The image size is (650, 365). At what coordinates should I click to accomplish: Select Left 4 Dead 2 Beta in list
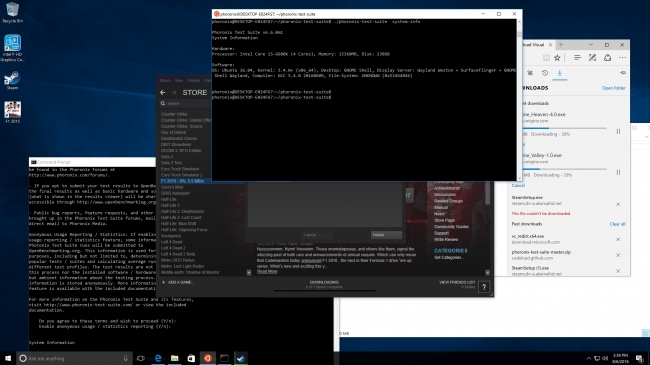tap(178, 254)
